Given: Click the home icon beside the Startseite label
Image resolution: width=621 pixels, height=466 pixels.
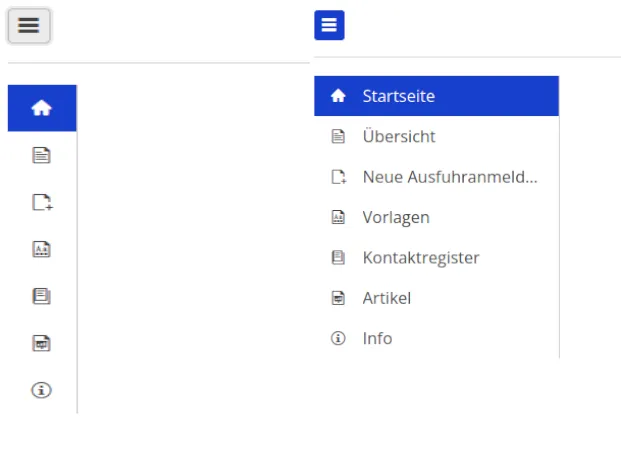Looking at the screenshot, I should point(338,96).
